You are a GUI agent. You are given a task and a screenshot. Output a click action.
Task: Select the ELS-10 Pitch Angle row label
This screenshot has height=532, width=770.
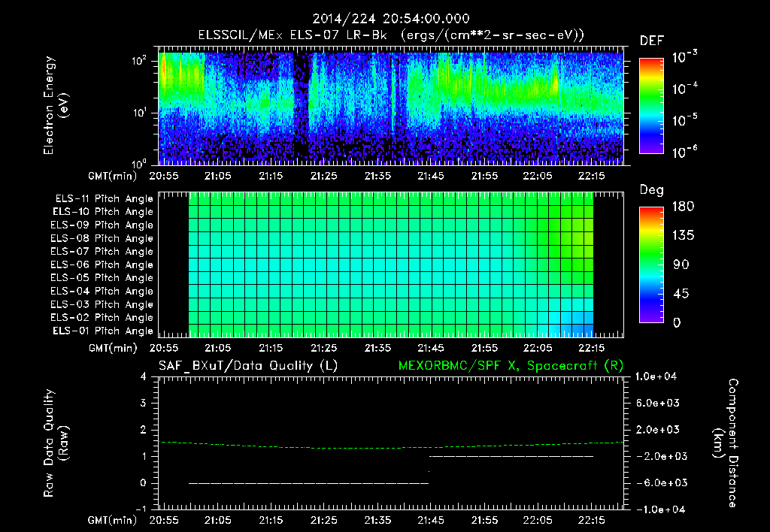coord(103,212)
